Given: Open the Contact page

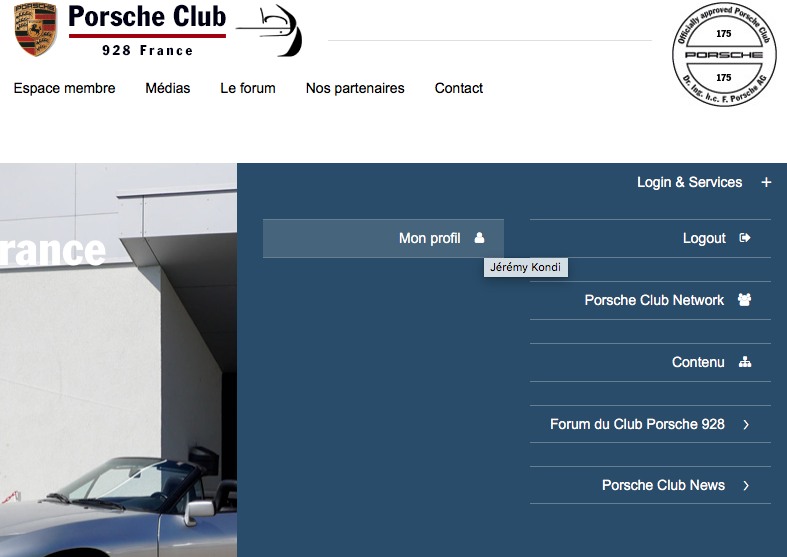Looking at the screenshot, I should click(459, 88).
